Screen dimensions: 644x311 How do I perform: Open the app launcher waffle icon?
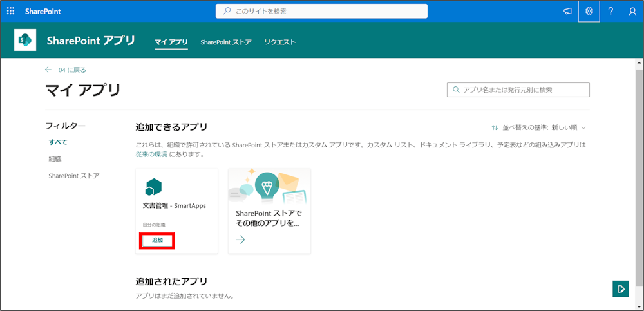11,11
